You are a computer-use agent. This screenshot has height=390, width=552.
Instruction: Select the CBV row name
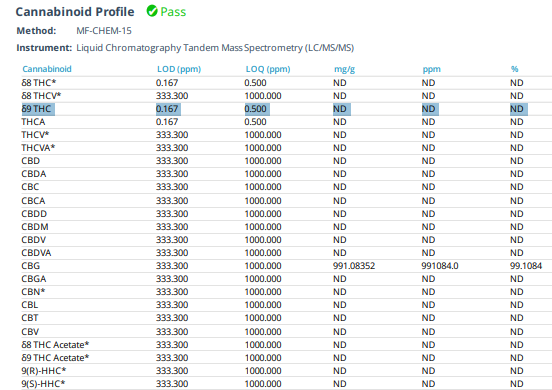[x=30, y=332]
